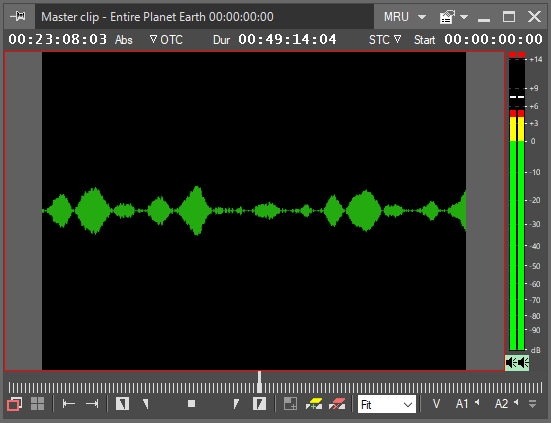Toggle the V video track button
Screen dimensions: 551x423
coord(436,404)
